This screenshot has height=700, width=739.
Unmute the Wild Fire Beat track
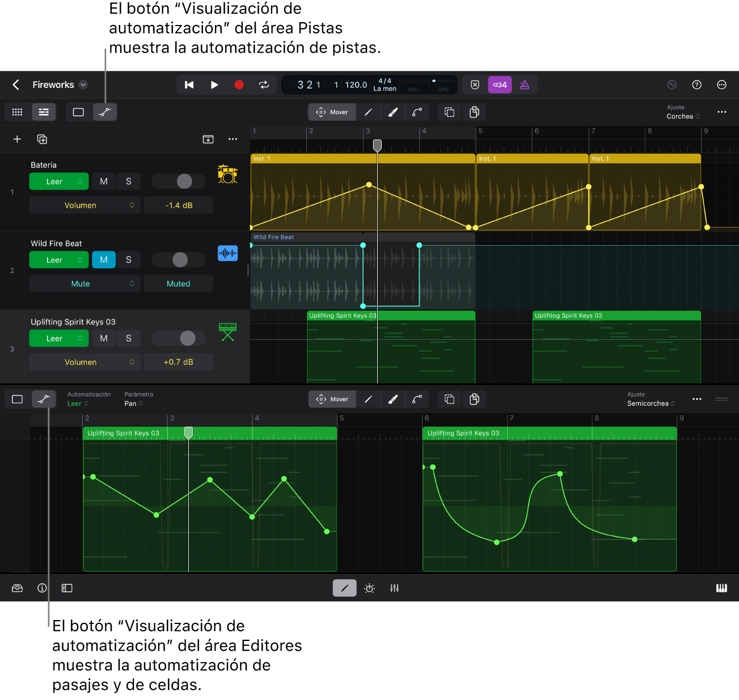(104, 260)
